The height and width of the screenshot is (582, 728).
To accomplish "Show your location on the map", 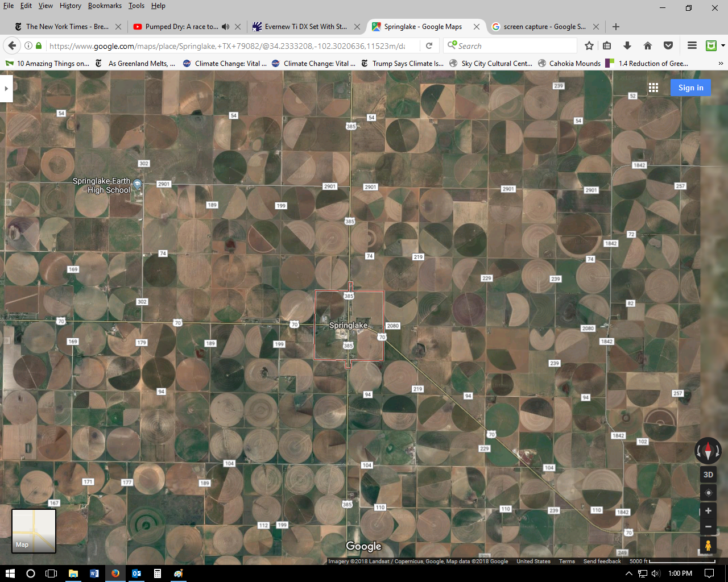I will point(708,493).
